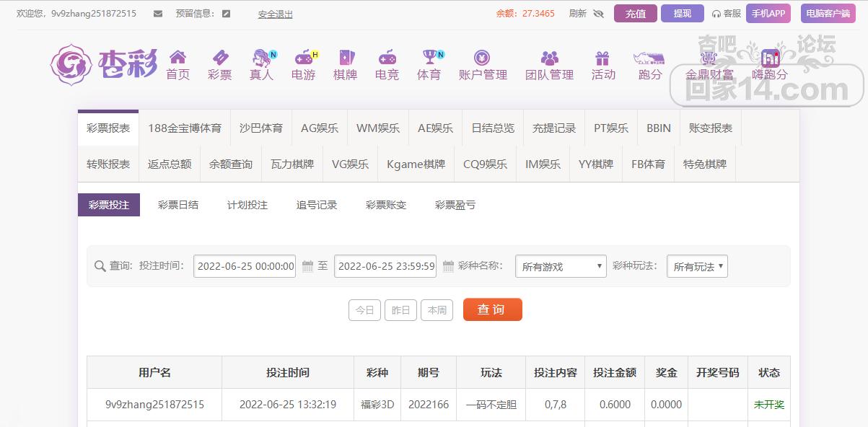Switch to Kgame棋牌 tab
The image size is (868, 427).
(416, 164)
